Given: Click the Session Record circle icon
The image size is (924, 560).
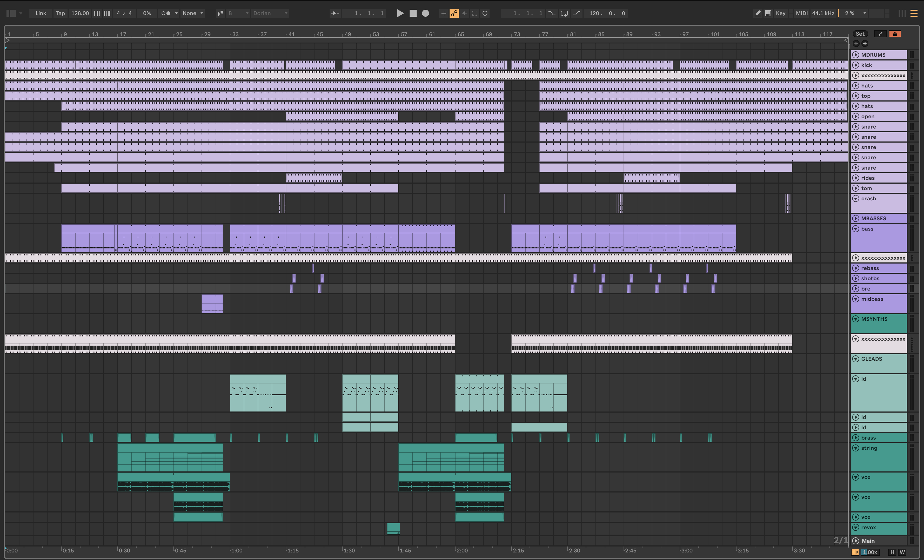Looking at the screenshot, I should (485, 13).
